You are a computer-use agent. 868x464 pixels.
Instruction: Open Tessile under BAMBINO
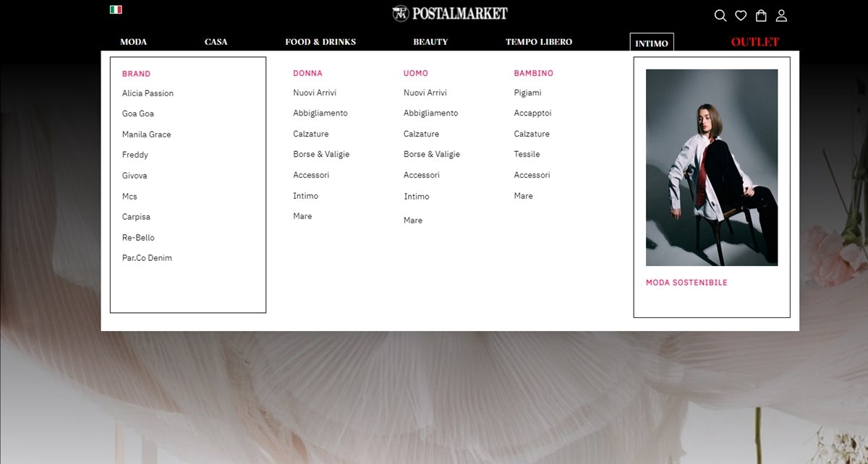(527, 154)
